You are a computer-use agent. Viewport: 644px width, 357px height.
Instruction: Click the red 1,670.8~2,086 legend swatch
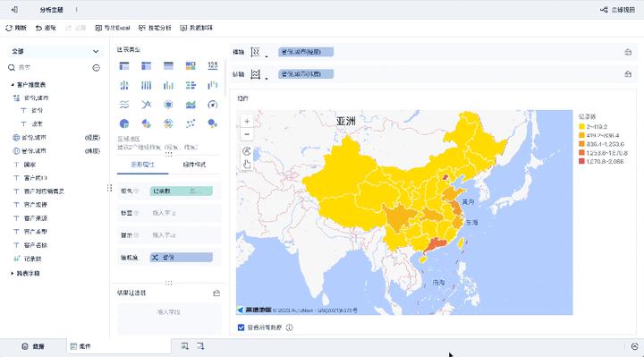coord(581,161)
